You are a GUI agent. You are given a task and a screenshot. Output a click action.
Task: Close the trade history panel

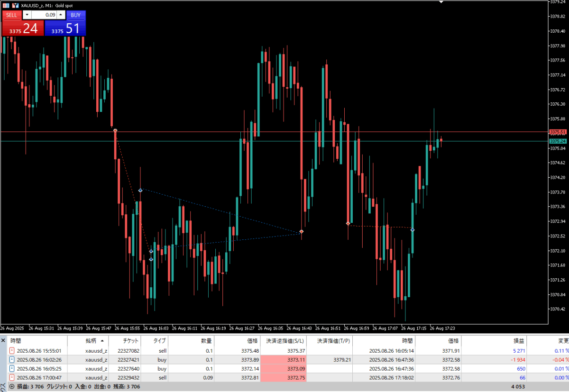coord(3,340)
